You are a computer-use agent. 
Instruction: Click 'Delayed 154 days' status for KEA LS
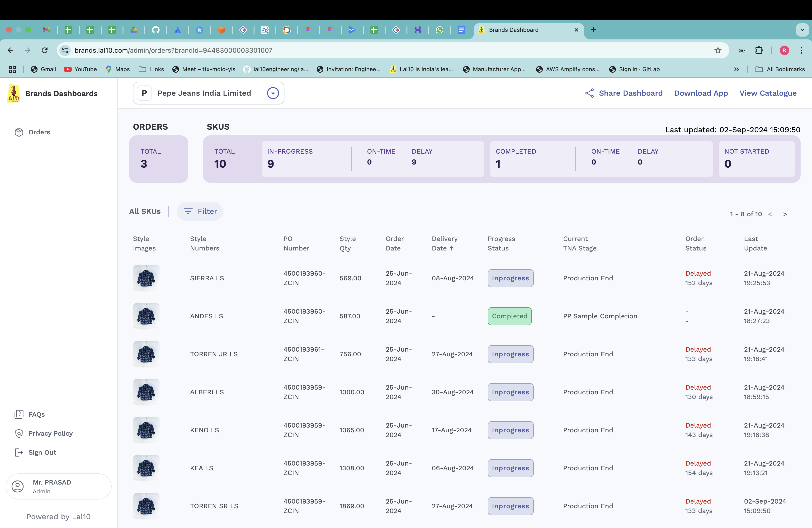click(x=699, y=468)
